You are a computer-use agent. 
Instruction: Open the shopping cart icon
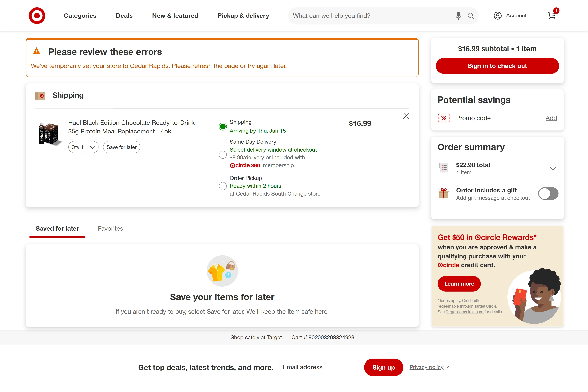(552, 16)
